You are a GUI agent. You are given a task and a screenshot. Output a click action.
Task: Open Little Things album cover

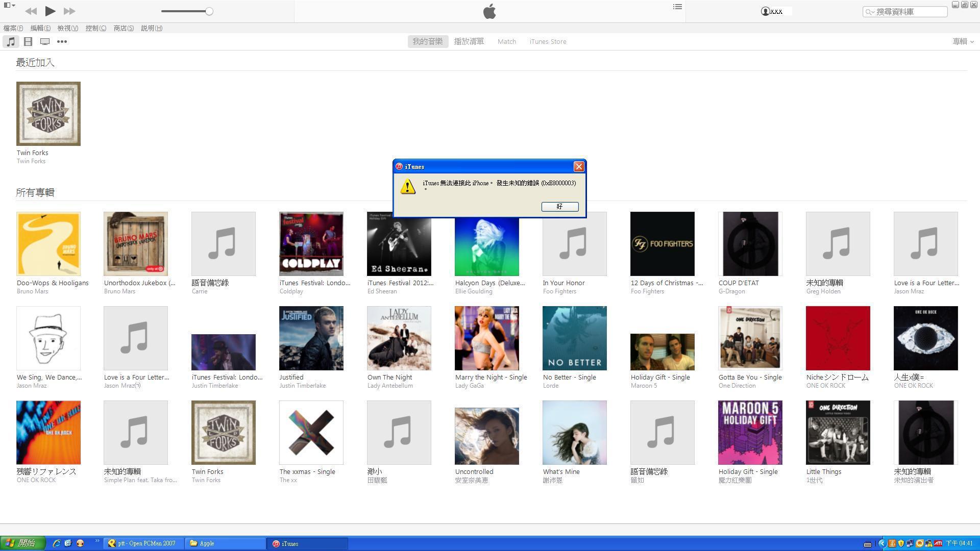click(838, 433)
